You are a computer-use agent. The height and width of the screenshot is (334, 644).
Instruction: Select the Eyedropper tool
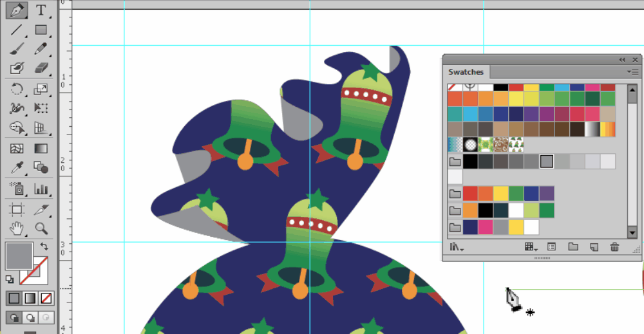[17, 167]
